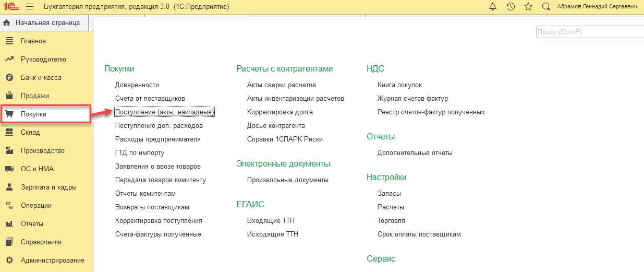
Task: Click the Главное section icon
Action: coord(9,41)
